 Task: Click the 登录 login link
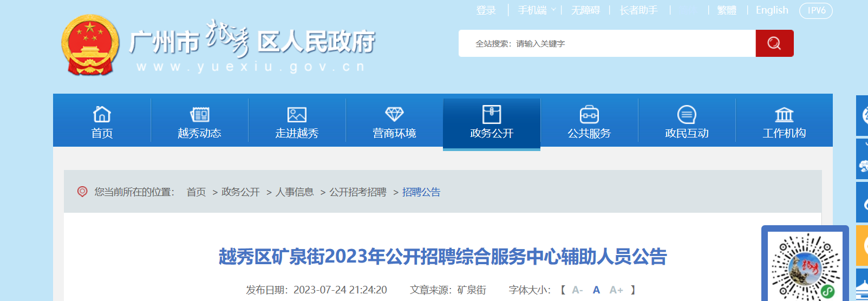(x=486, y=10)
